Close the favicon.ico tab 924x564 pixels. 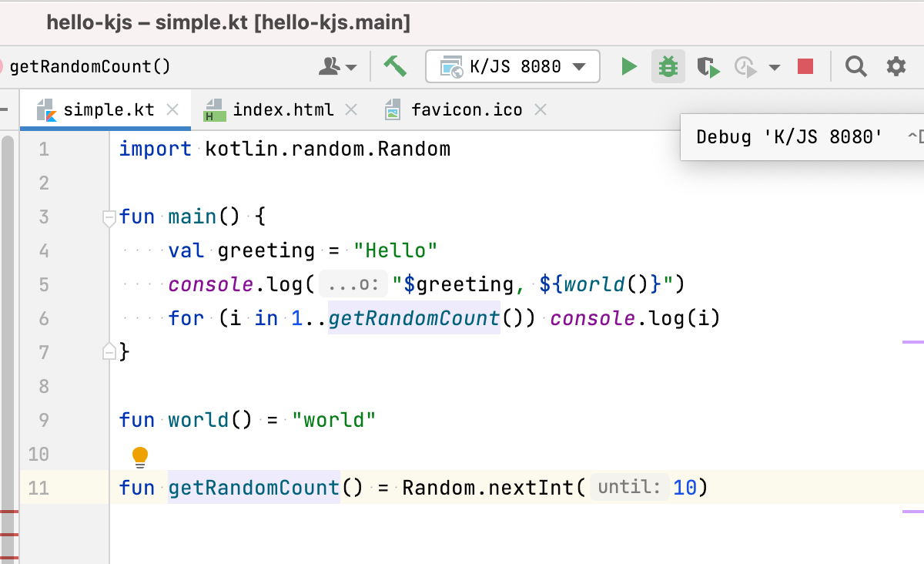[540, 110]
